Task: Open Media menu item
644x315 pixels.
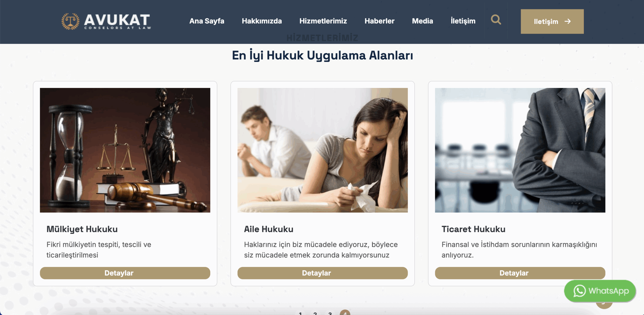Action: pyautogui.click(x=423, y=21)
